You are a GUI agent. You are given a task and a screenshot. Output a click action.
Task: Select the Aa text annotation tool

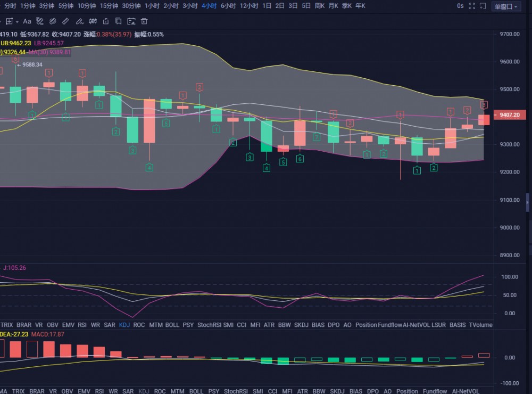click(x=28, y=21)
